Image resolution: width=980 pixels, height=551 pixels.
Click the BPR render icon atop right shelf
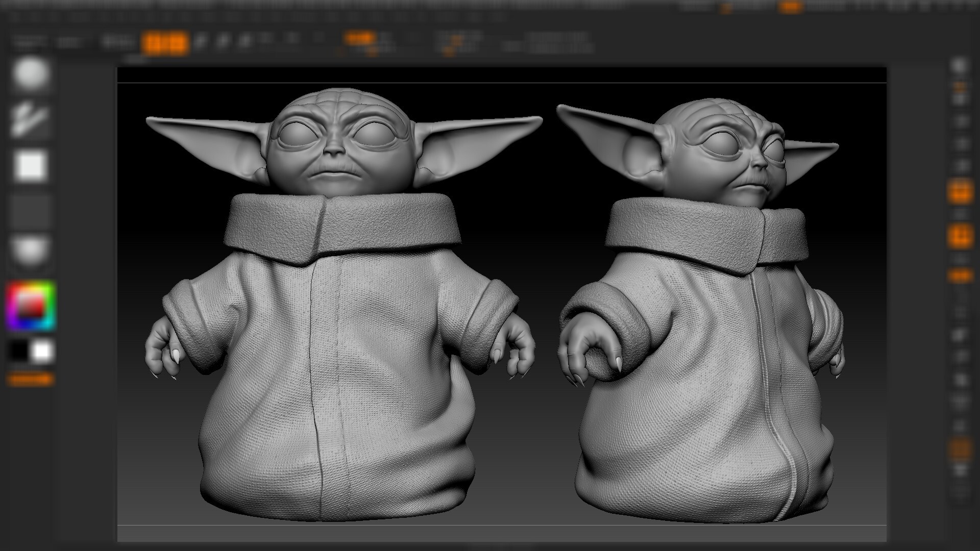click(960, 67)
